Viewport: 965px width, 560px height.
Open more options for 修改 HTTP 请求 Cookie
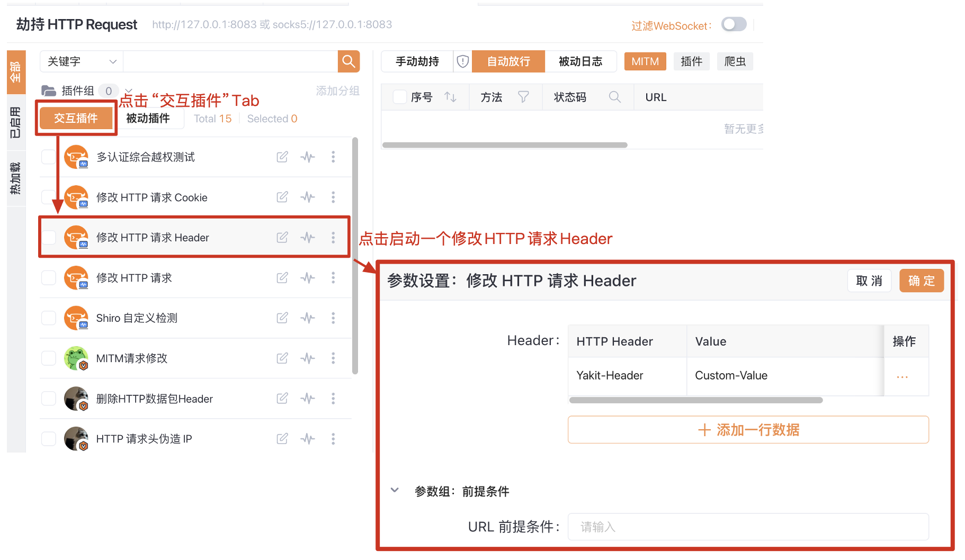[333, 197]
